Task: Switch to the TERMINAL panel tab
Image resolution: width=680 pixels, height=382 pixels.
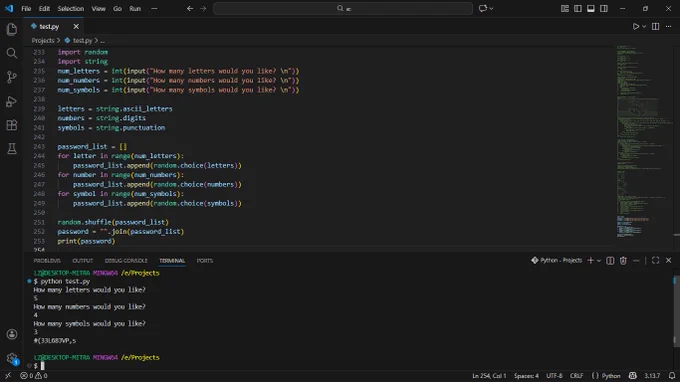Action: (172, 261)
